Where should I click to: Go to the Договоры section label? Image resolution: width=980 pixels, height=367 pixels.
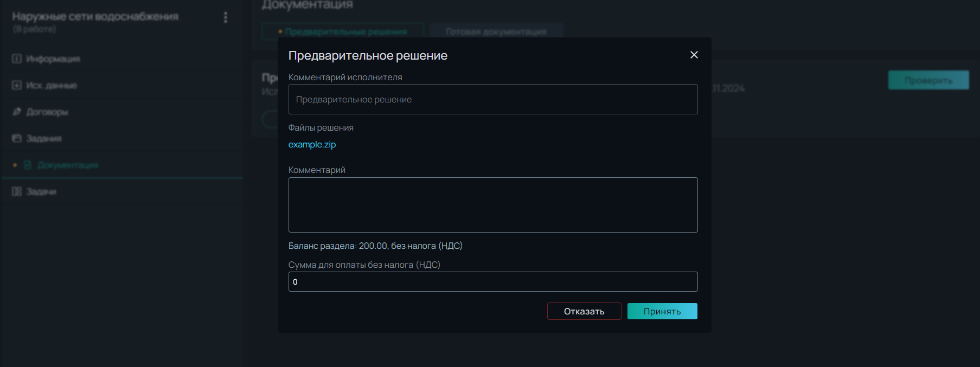tap(47, 112)
